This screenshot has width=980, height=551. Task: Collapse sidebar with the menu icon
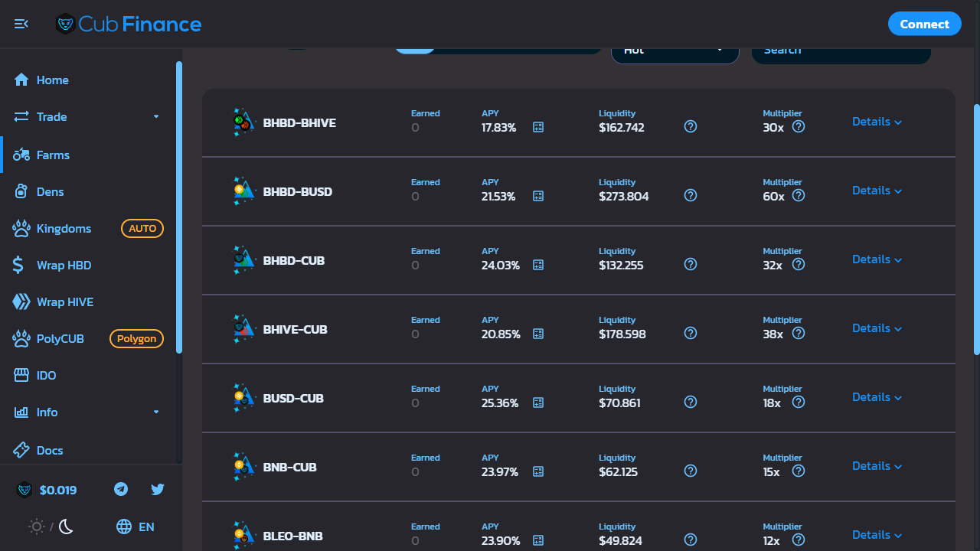(21, 24)
